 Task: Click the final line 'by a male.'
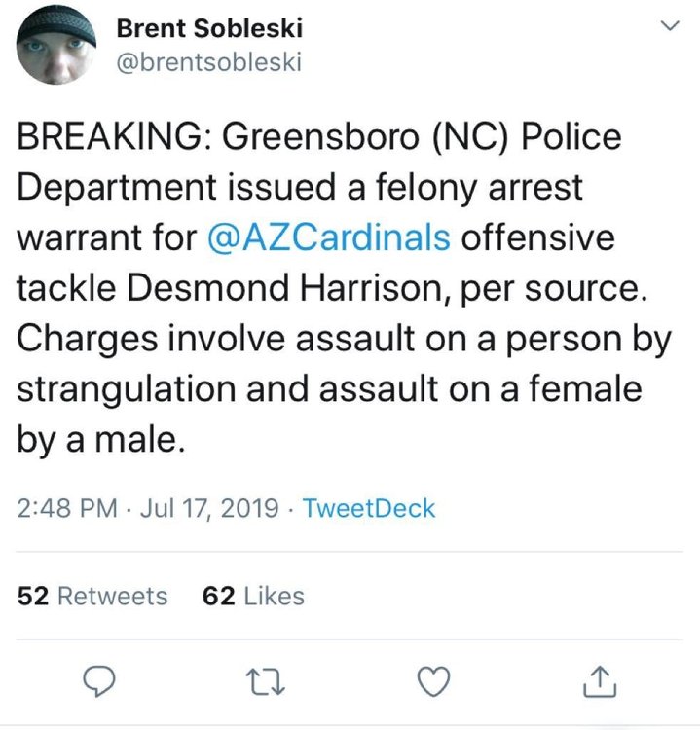click(x=101, y=440)
